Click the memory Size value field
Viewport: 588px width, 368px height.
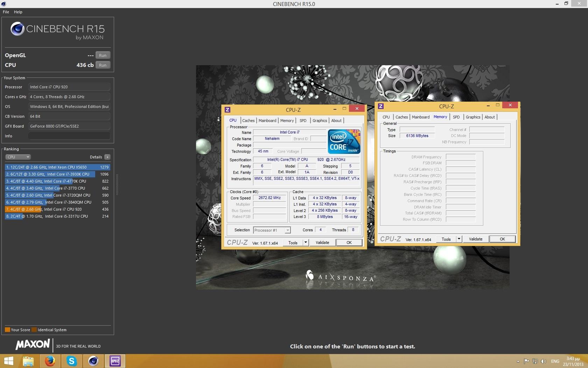[417, 136]
